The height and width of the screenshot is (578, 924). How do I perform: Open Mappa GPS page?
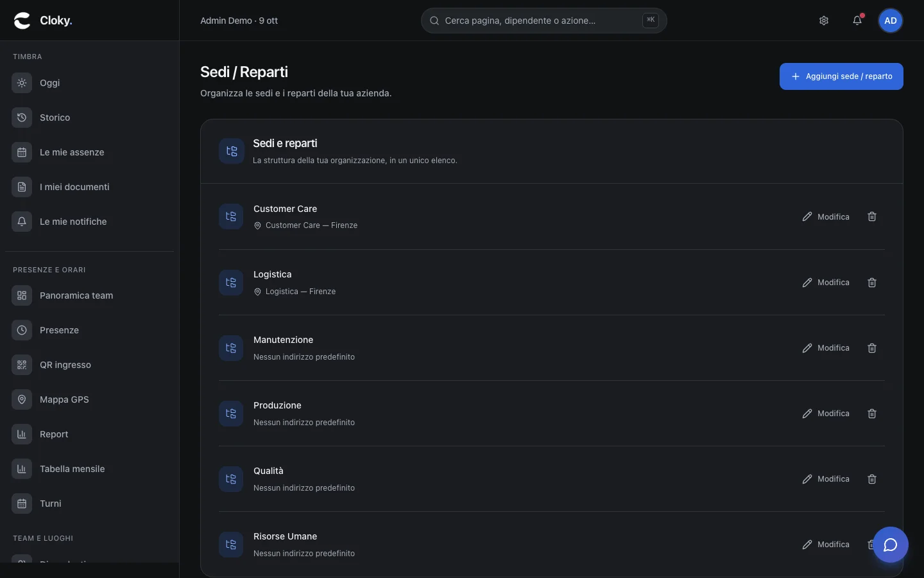pyautogui.click(x=89, y=399)
